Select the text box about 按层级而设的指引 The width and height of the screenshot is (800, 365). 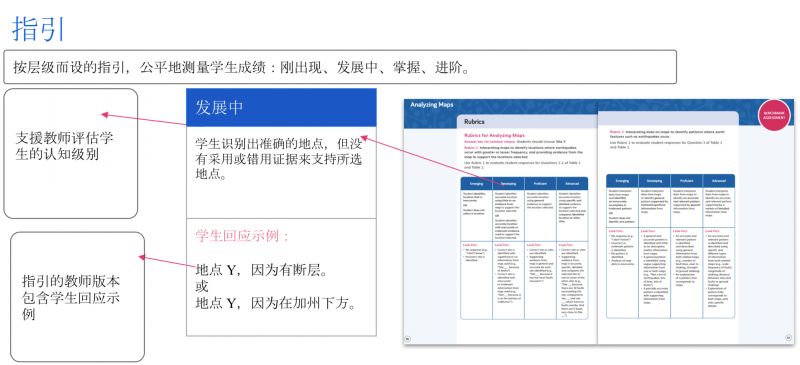pyautogui.click(x=340, y=67)
